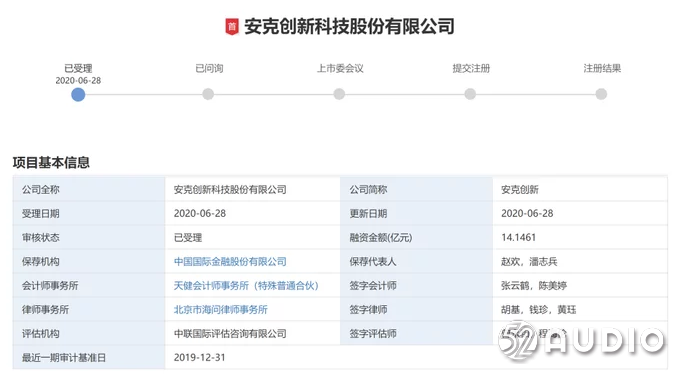The width and height of the screenshot is (677, 374).
Task: Click the company title 安克创新科技股份有限公司
Action: point(349,27)
